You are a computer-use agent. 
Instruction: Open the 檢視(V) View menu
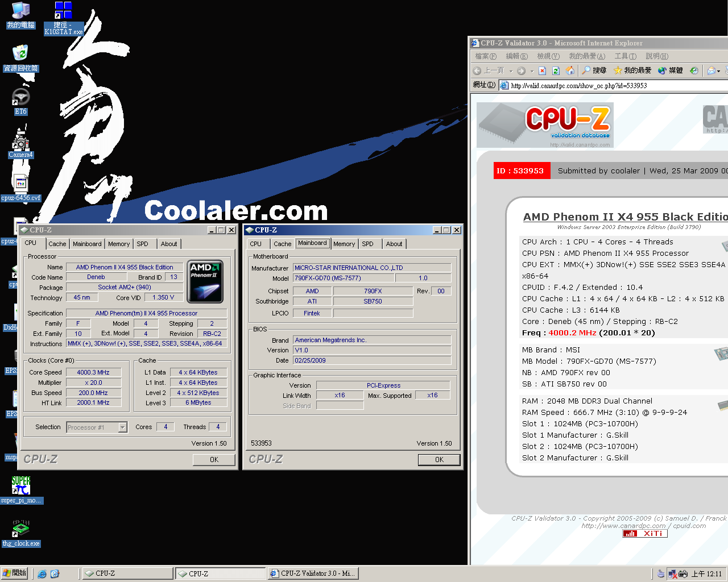point(548,56)
